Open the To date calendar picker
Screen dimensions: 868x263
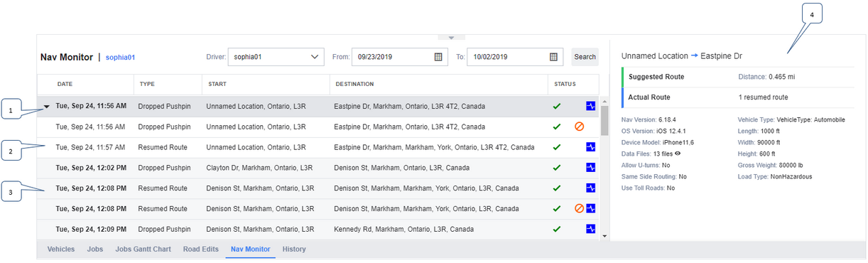point(553,57)
